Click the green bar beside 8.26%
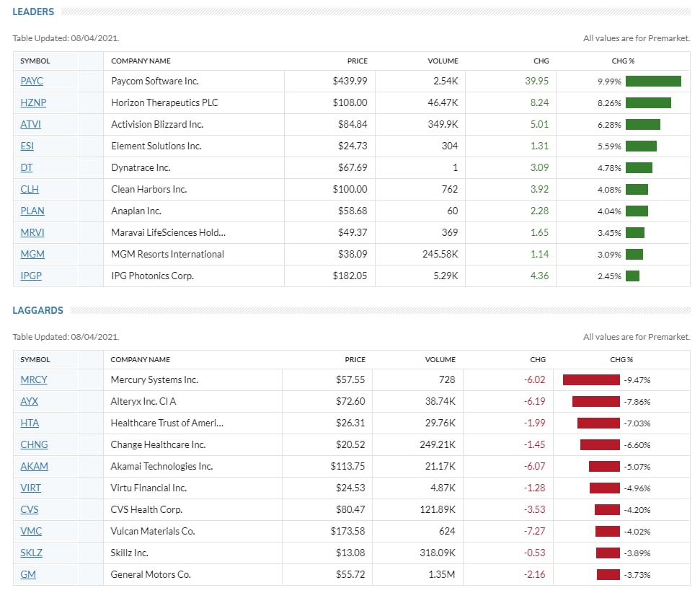 tap(648, 102)
